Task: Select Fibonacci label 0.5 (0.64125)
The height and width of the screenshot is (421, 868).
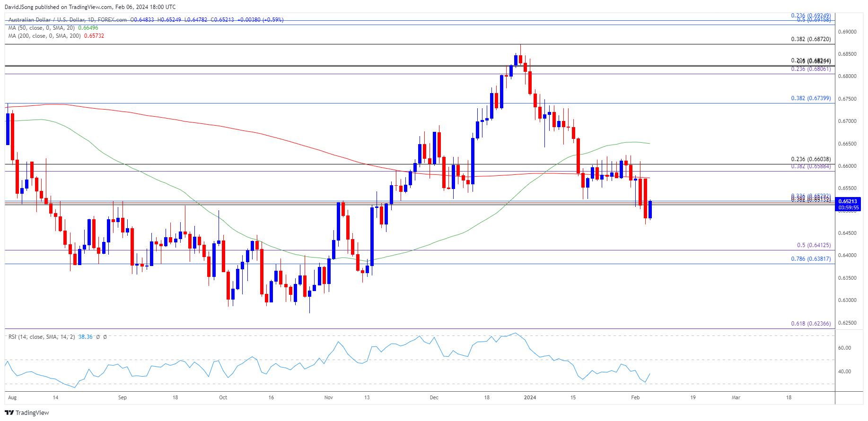Action: pos(814,245)
